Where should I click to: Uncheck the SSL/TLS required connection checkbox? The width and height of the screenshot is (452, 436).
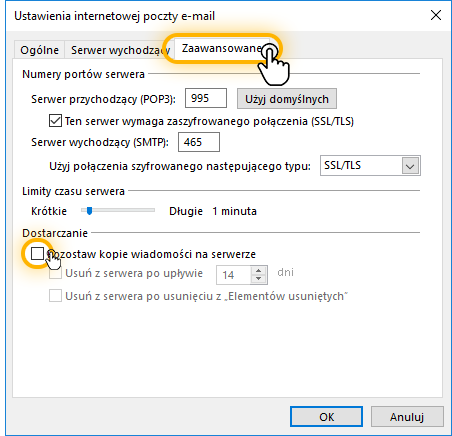(x=55, y=121)
